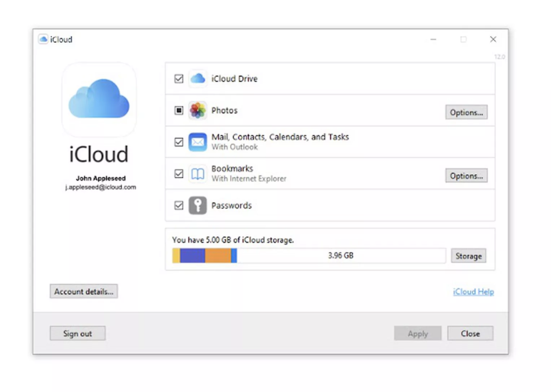This screenshot has height=392, width=551.
Task: Toggle the Photos checkbox
Action: (179, 110)
